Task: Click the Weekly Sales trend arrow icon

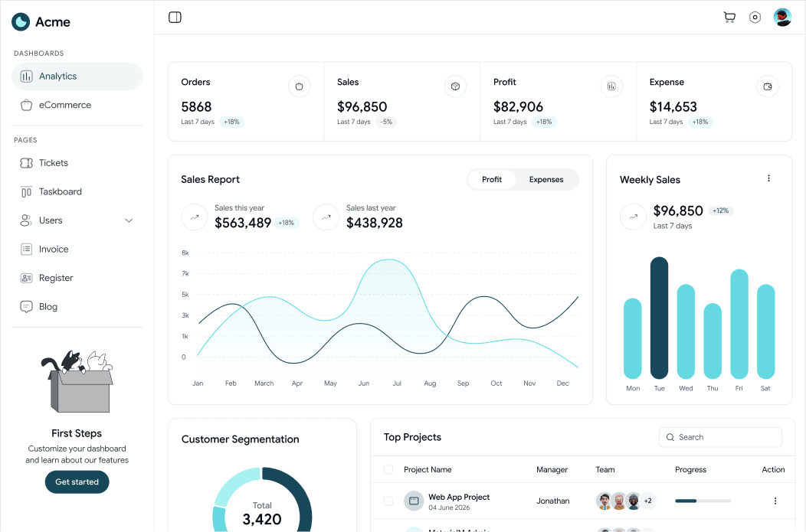Action: pos(634,217)
